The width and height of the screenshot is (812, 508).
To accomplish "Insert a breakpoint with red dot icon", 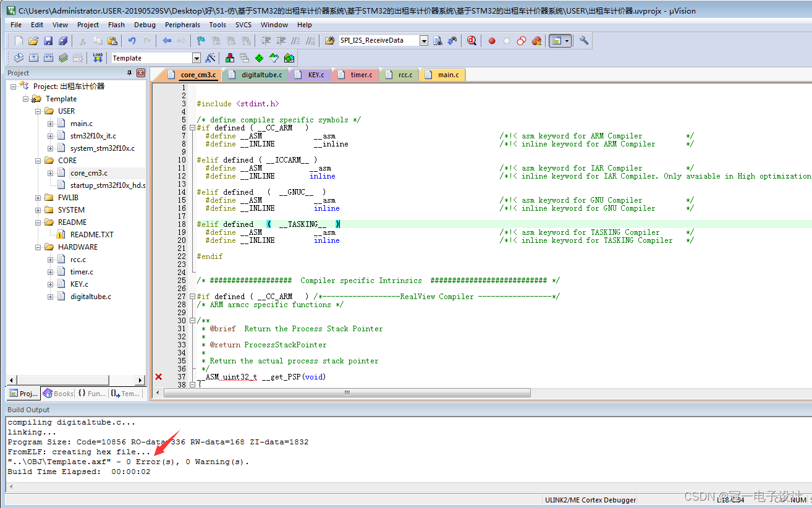I will coord(492,41).
